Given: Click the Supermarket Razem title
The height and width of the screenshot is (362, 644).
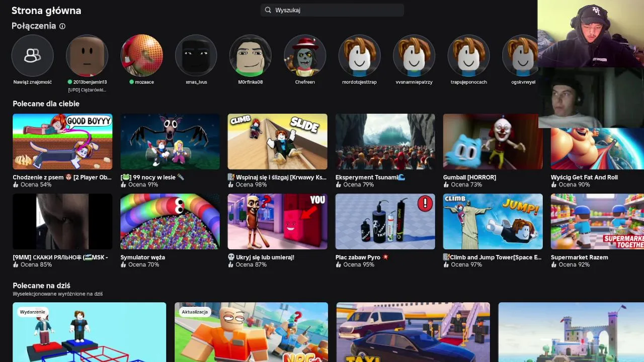Looking at the screenshot, I should pos(580,257).
